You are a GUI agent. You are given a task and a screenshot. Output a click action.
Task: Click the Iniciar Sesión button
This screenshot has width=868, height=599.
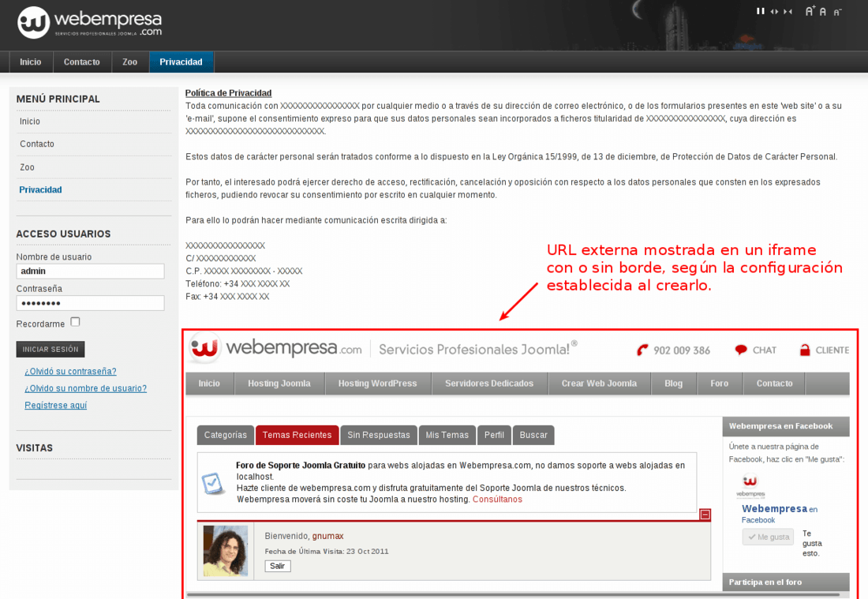tap(51, 350)
